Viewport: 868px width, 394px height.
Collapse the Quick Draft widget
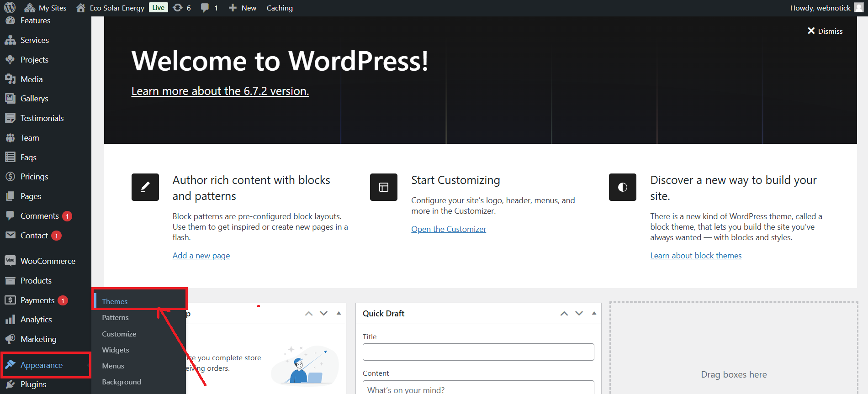(x=594, y=313)
